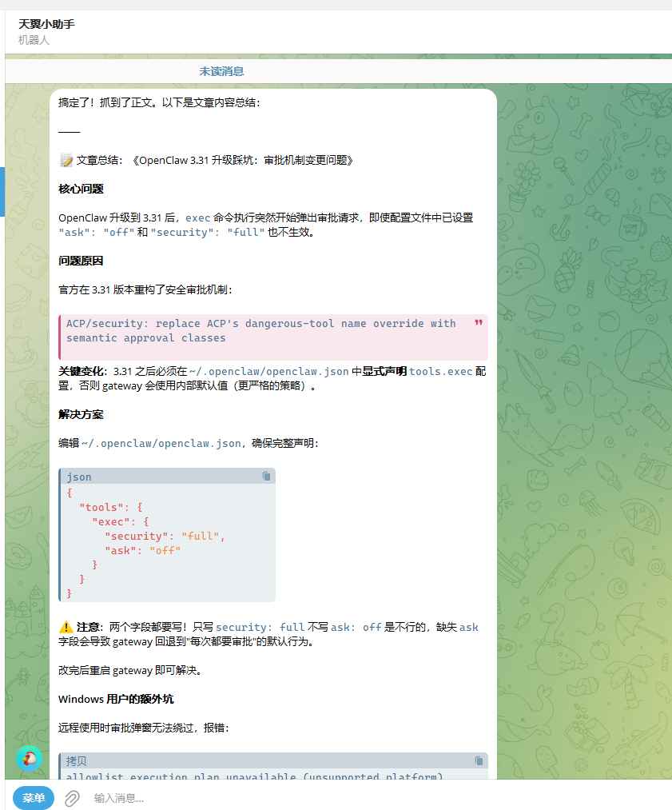Click the attachment clip next to 输入消息
Screen dimensions: 672x810
click(71, 798)
